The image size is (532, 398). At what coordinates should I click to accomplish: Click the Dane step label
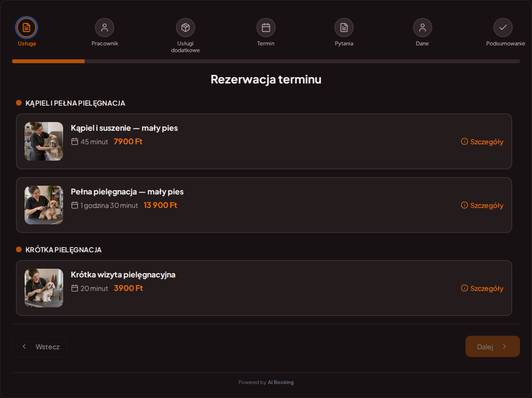tap(422, 43)
